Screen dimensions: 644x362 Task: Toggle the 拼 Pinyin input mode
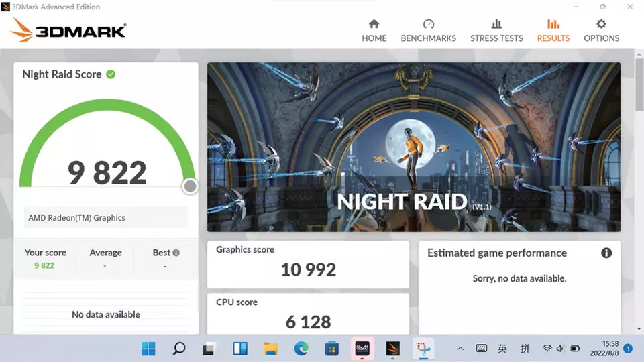(525, 349)
